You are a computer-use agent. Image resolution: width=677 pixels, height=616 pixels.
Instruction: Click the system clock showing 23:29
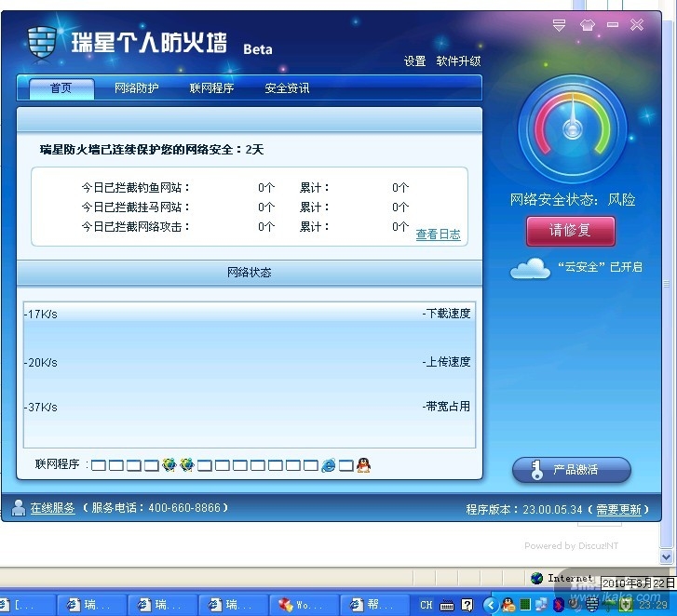coord(653,605)
